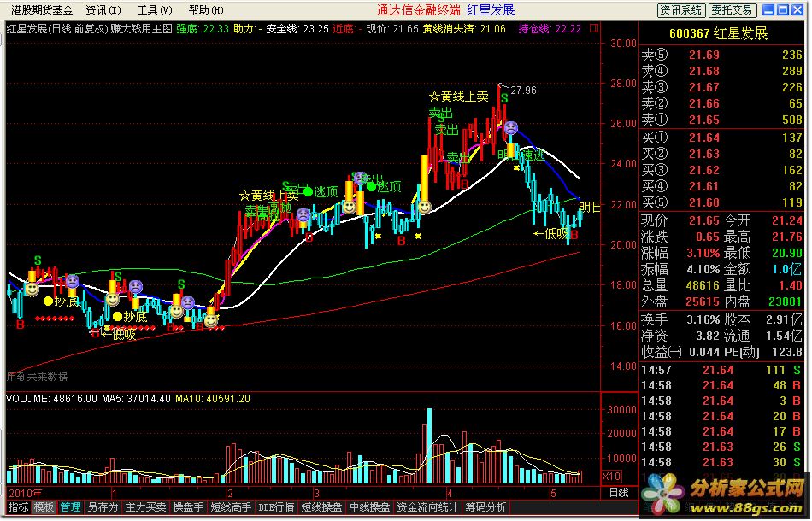The image size is (812, 521).
Task: Select the 短线操盘 tab
Action: pos(321,507)
